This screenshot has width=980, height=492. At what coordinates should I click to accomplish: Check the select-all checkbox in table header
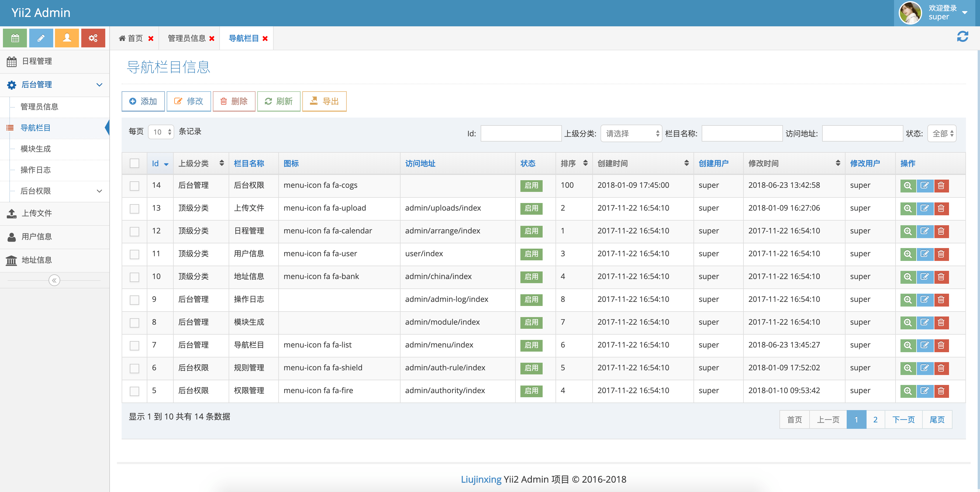(135, 163)
